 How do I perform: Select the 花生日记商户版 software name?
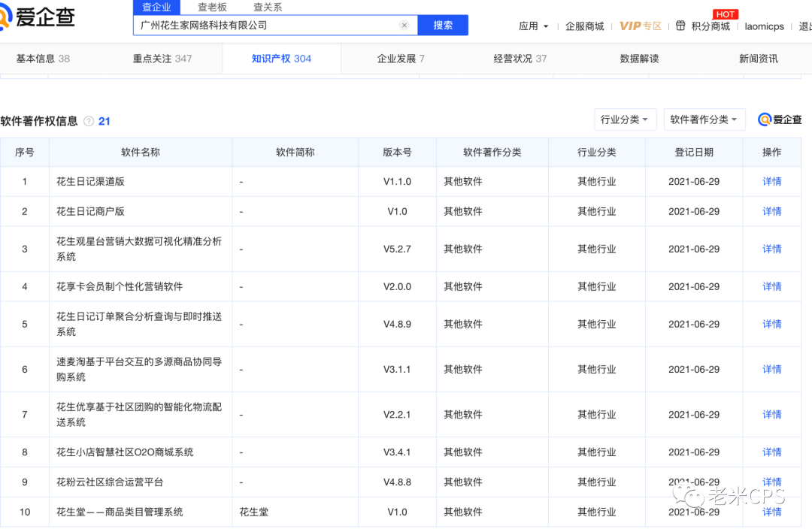(91, 212)
